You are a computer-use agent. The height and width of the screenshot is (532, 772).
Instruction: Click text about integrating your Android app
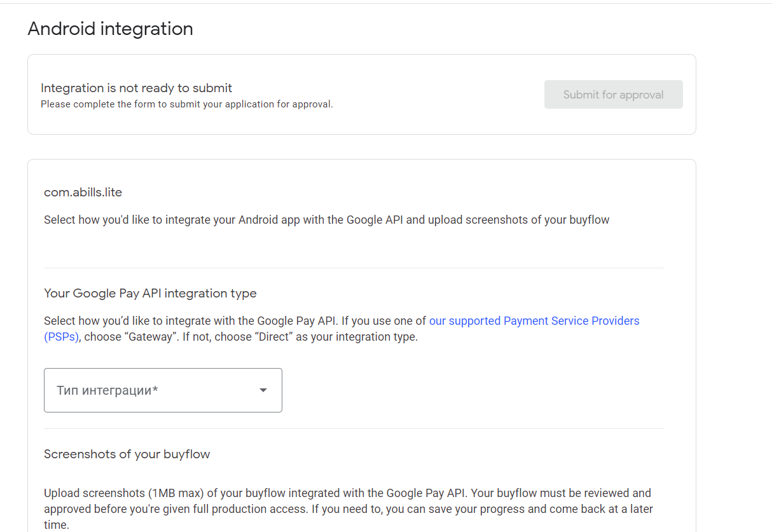pyautogui.click(x=326, y=220)
